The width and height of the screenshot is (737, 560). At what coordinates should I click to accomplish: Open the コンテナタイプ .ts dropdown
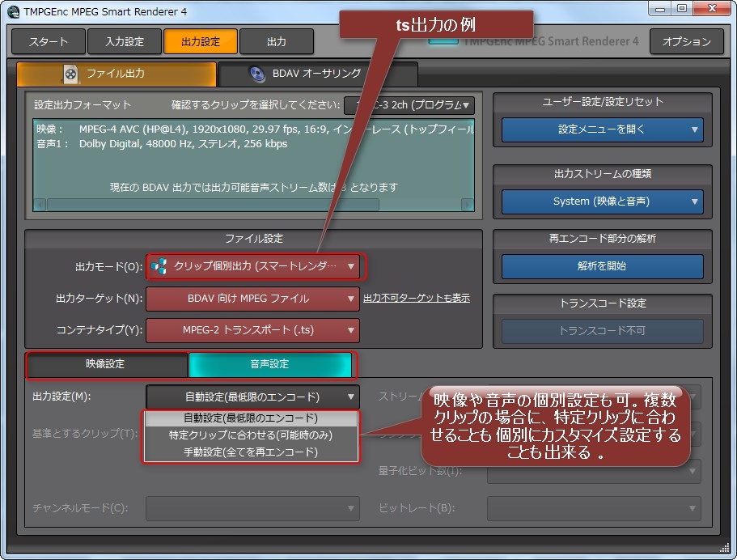click(x=253, y=330)
